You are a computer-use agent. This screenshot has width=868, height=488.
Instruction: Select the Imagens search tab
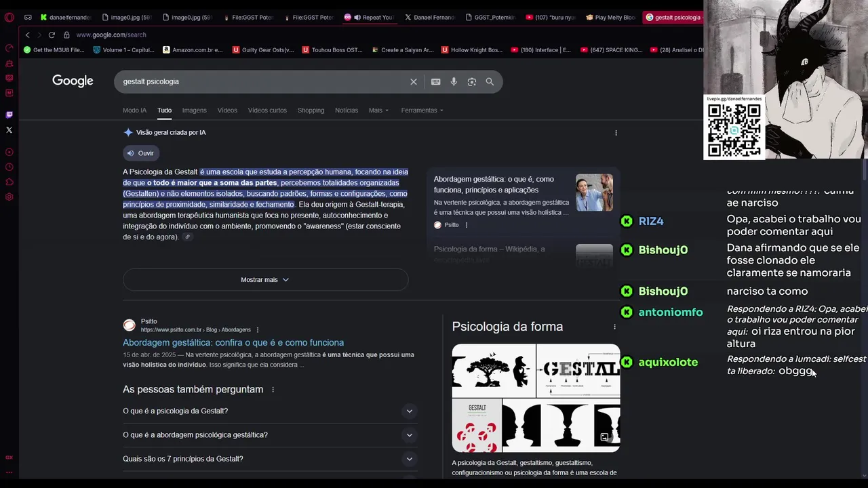(x=194, y=110)
